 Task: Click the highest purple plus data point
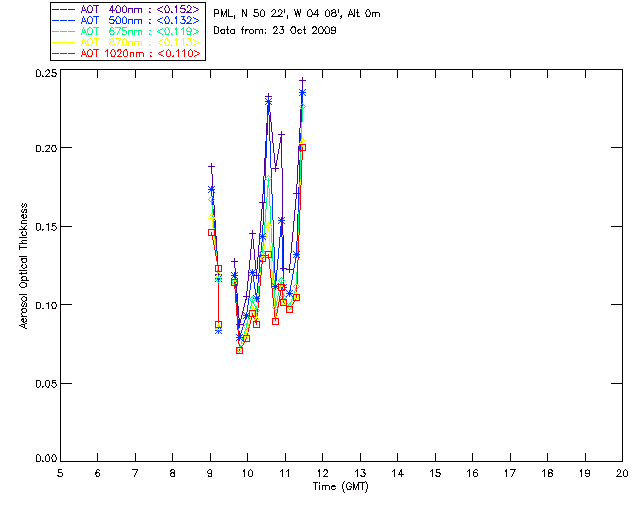(302, 80)
